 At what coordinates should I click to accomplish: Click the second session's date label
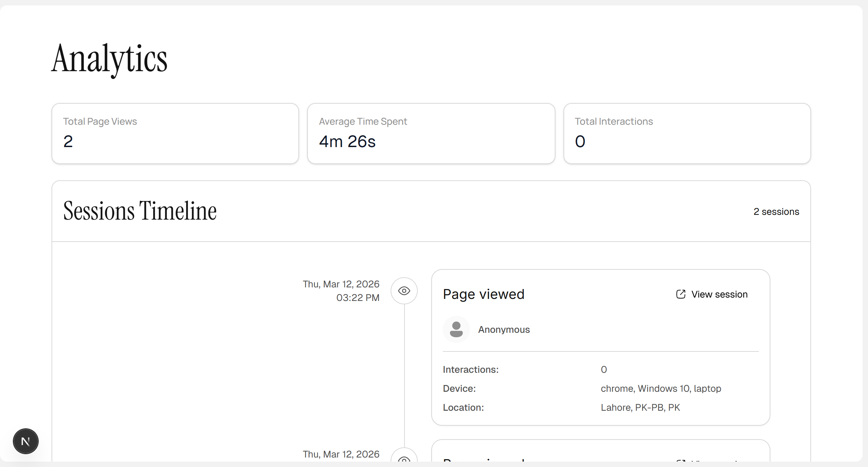click(x=341, y=454)
